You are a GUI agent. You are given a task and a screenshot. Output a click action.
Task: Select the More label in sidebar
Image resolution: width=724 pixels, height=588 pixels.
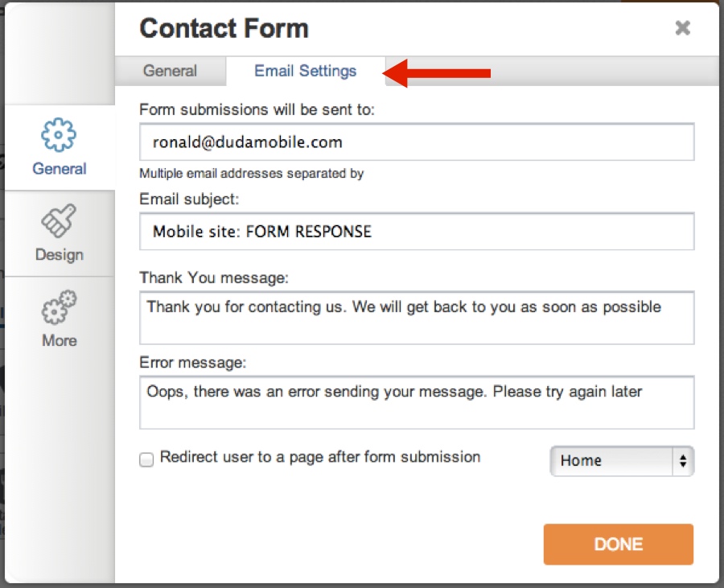pos(59,340)
